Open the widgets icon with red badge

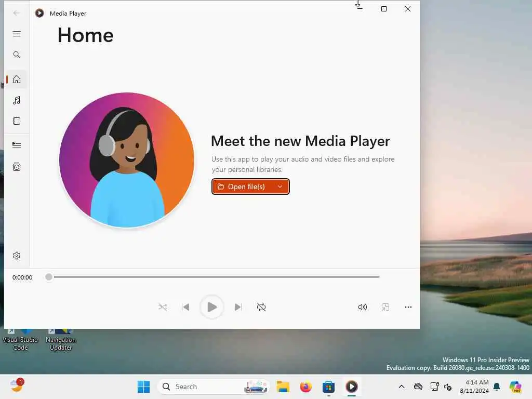tap(17, 386)
